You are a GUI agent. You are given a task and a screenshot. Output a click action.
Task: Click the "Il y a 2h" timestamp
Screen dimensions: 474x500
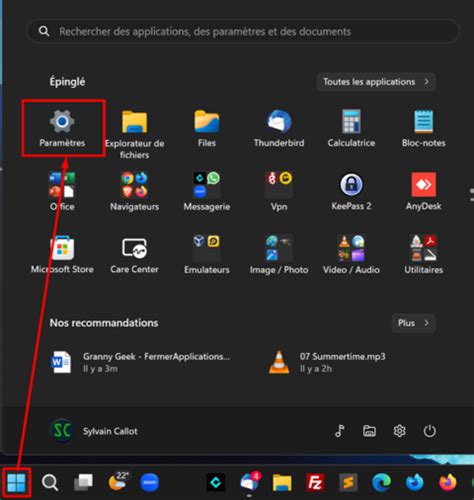pos(316,369)
